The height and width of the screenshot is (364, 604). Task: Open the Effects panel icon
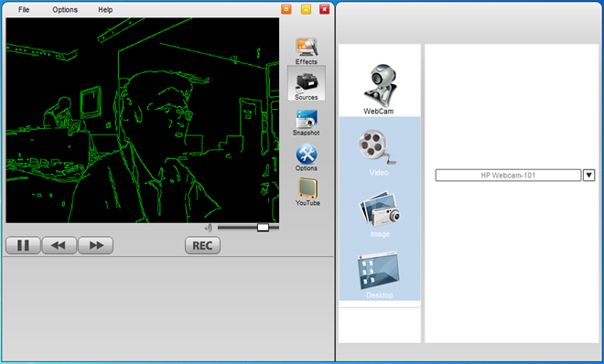click(307, 50)
